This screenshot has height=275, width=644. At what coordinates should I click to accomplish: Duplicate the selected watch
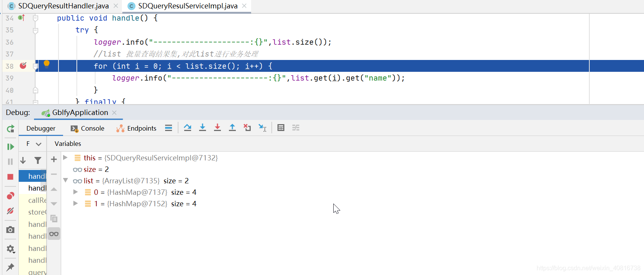pos(54,218)
